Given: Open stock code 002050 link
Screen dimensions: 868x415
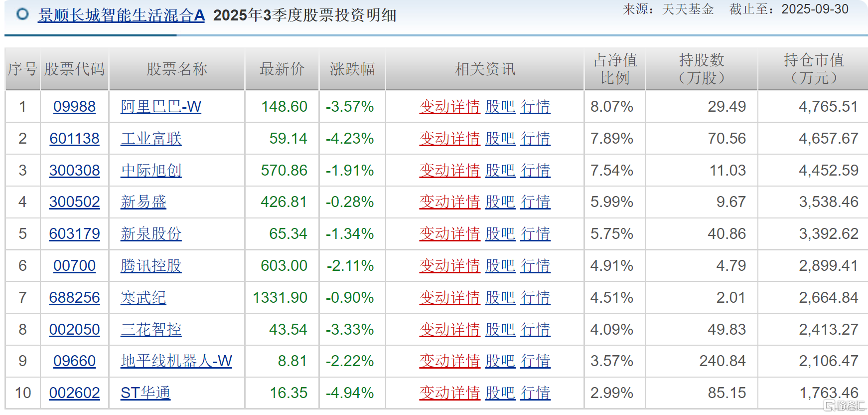Looking at the screenshot, I should click(74, 330).
